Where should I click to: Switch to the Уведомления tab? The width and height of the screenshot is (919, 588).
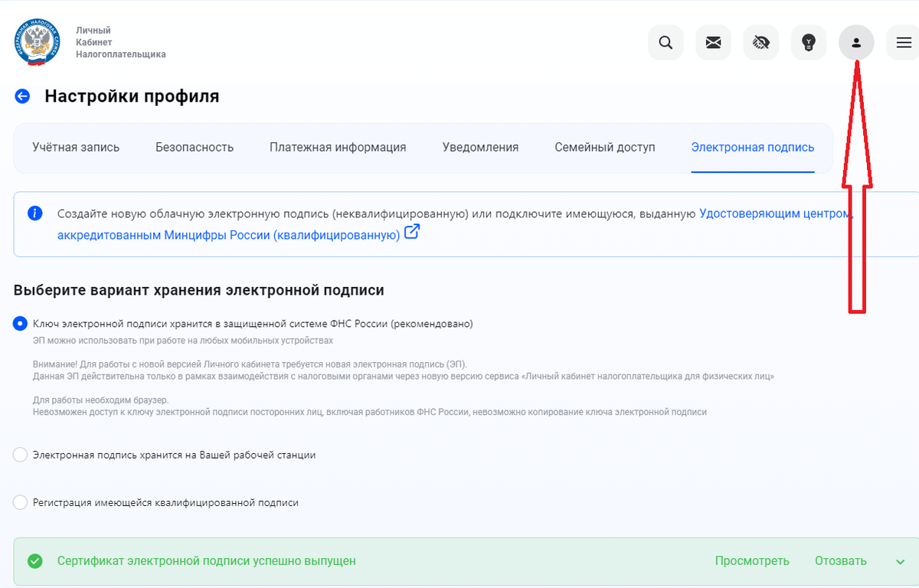(x=481, y=147)
